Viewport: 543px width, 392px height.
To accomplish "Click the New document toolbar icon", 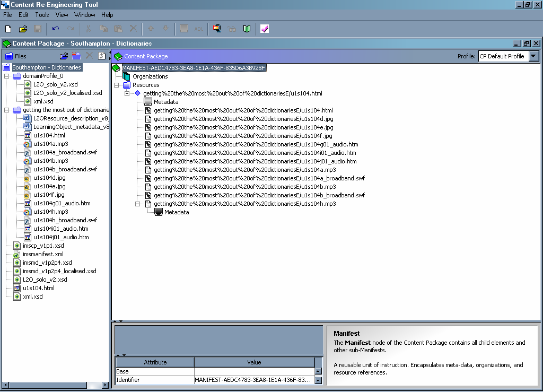I will coord(8,29).
